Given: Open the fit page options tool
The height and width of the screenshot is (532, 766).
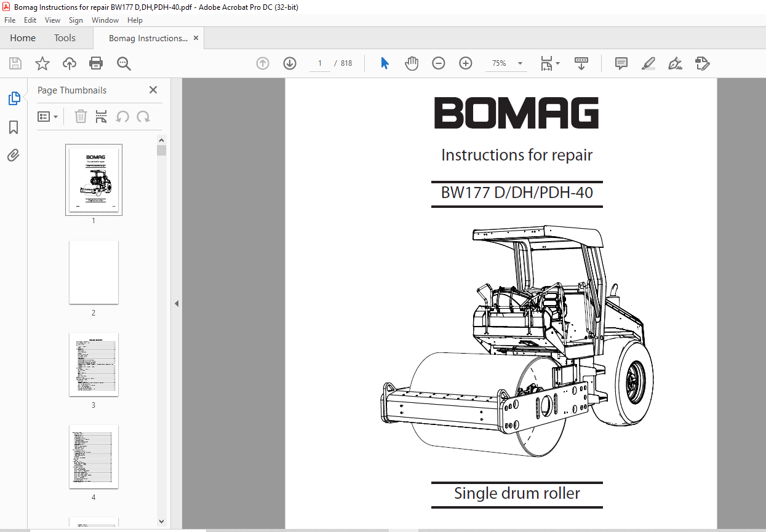Looking at the screenshot, I should point(549,63).
